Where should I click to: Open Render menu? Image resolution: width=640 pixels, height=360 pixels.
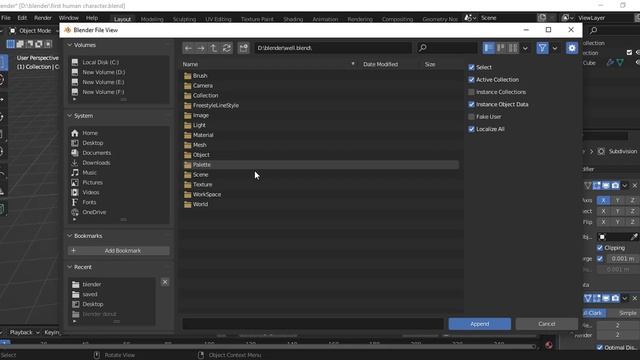[x=43, y=18]
